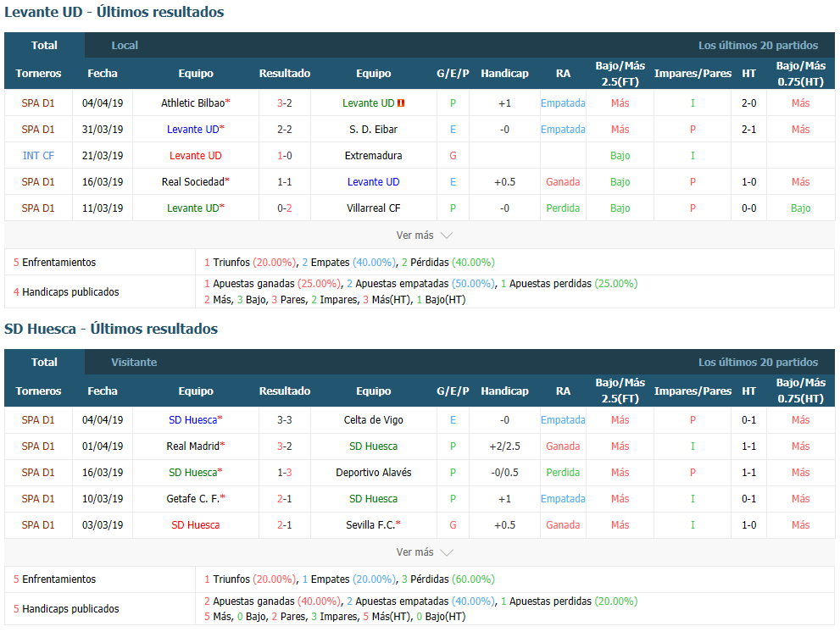This screenshot has width=840, height=632.
Task: Open the Deportivo Alavés team link
Action: [x=374, y=473]
